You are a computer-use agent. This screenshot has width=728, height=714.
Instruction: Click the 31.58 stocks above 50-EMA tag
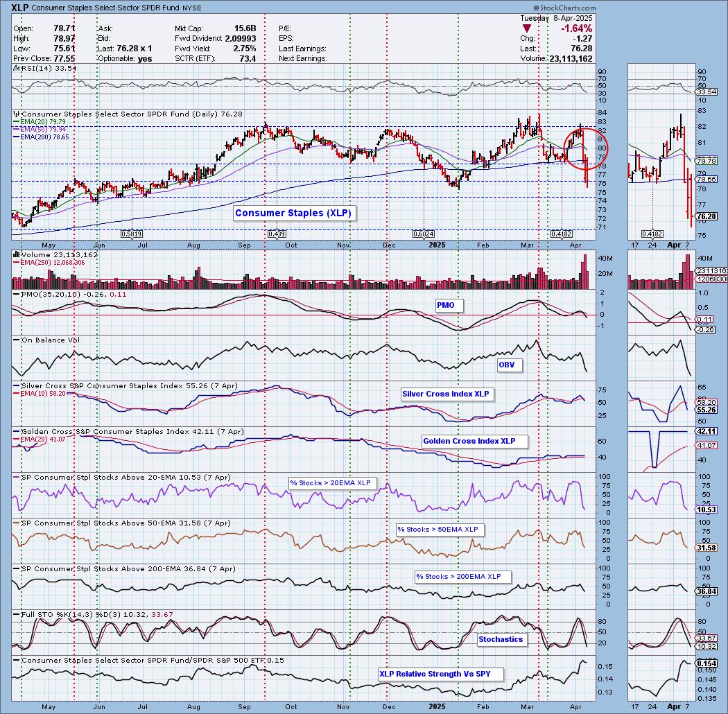[x=707, y=548]
